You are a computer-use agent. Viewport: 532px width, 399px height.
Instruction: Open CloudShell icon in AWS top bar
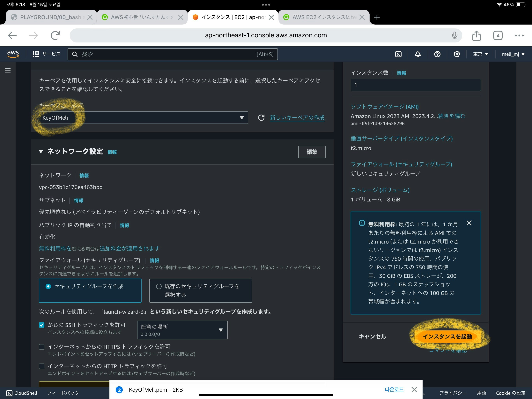pyautogui.click(x=398, y=54)
